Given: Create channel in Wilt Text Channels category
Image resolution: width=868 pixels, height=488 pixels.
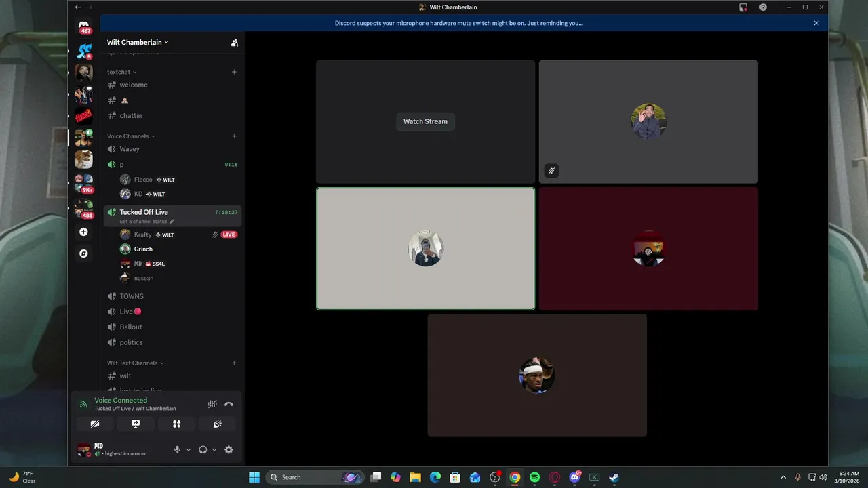Looking at the screenshot, I should point(235,363).
